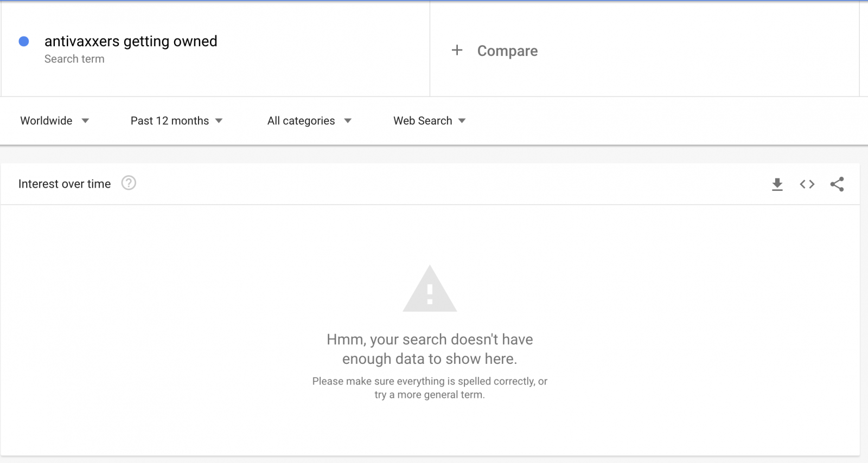Click the Search term label
868x463 pixels.
[x=74, y=59]
